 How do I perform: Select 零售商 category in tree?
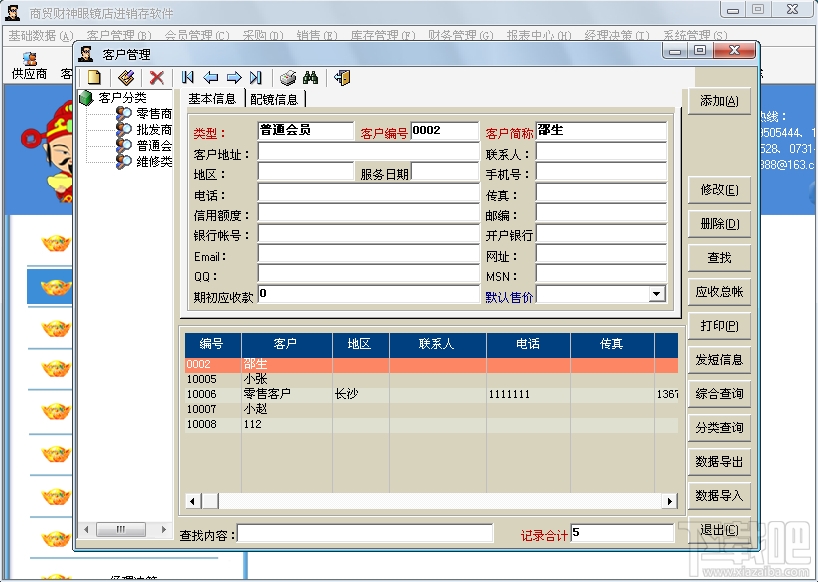click(x=154, y=114)
